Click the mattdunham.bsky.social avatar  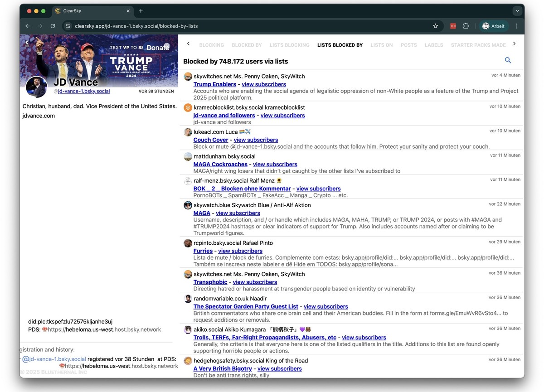point(188,156)
